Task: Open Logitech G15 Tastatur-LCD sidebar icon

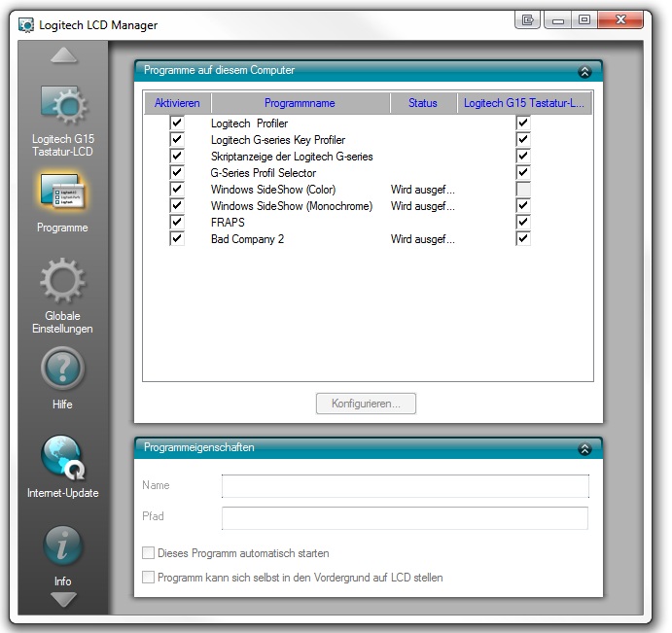Action: pyautogui.click(x=63, y=107)
